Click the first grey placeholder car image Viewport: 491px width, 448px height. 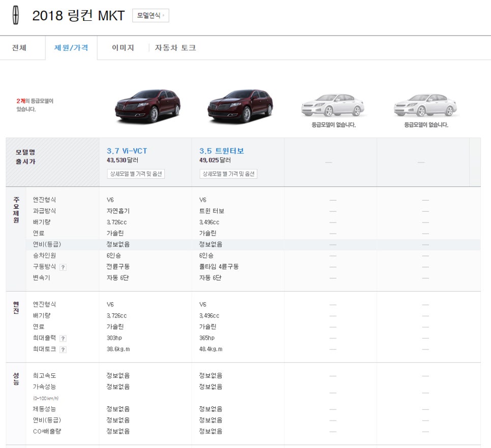333,105
